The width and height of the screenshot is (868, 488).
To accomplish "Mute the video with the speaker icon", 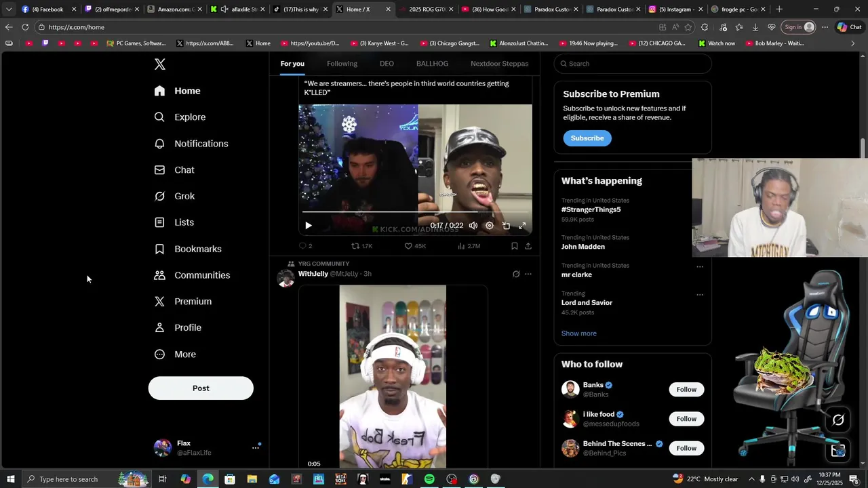I will click(x=473, y=226).
